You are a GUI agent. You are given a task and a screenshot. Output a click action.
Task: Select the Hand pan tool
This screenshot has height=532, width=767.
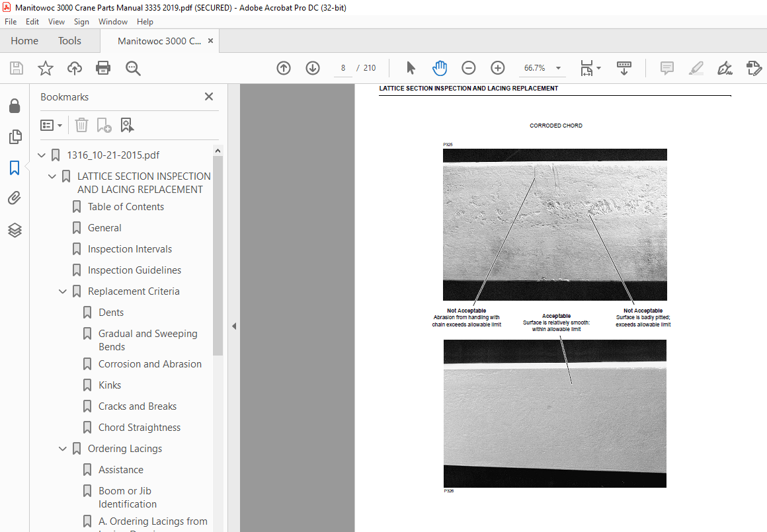pyautogui.click(x=440, y=68)
